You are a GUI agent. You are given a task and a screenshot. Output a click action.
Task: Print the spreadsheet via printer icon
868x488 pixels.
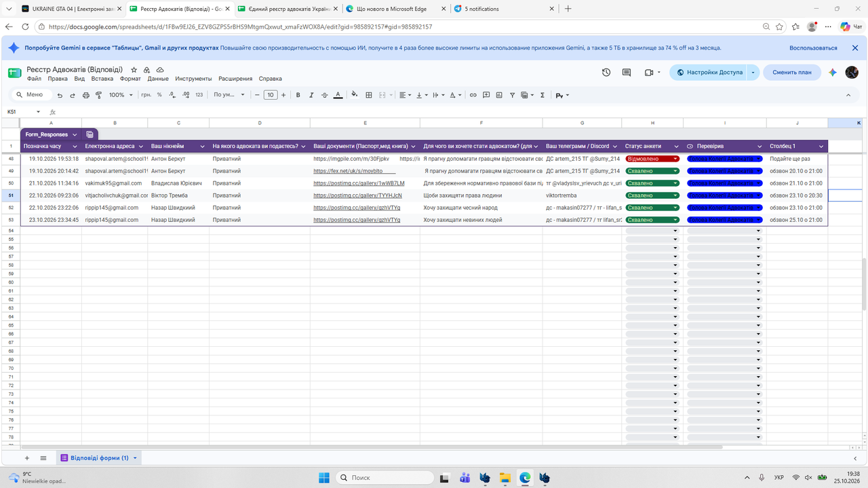(85, 95)
